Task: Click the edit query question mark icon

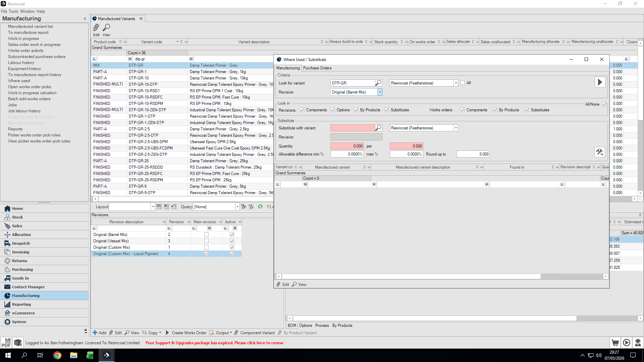Action: 244,207
